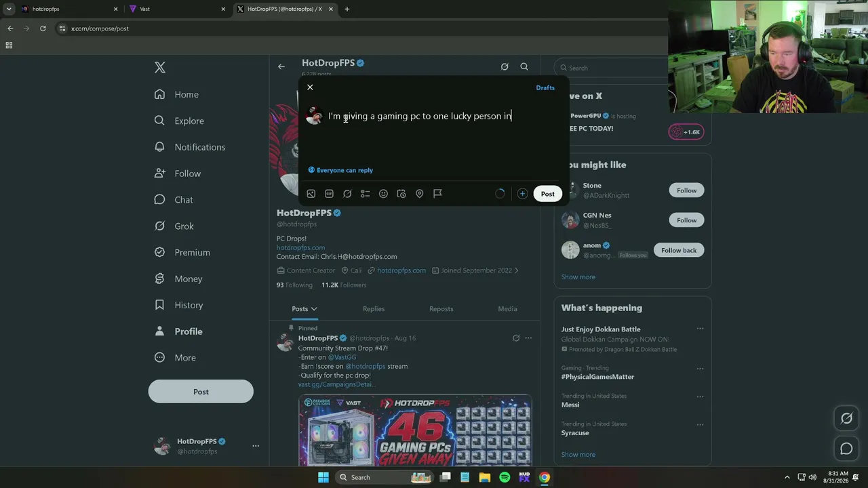Close the compose post dialog
This screenshot has width=868, height=488.
click(310, 87)
